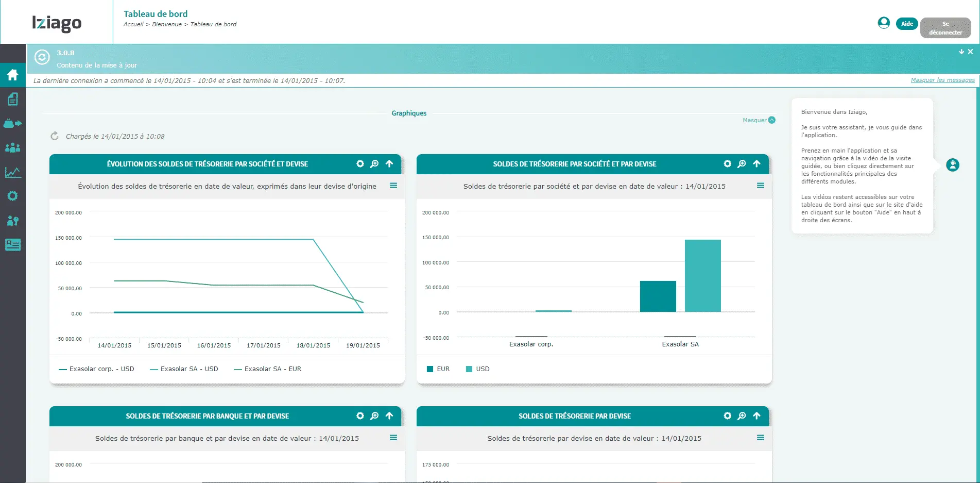Open settings gear of Soldes par banque panel
980x483 pixels.
click(x=360, y=416)
